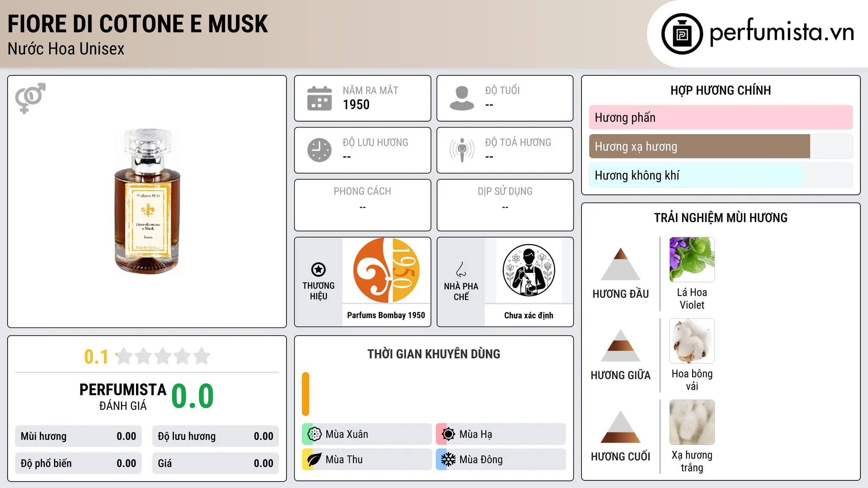Click the HƯƠNG GIỮA middle-note pyramid icon

620,345
